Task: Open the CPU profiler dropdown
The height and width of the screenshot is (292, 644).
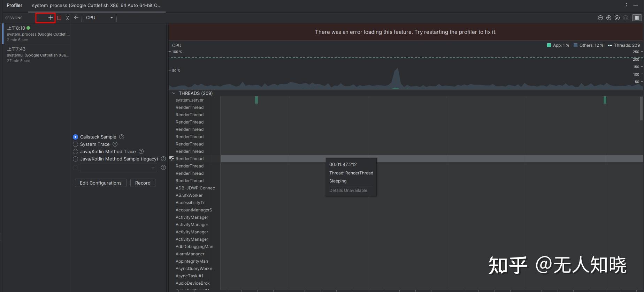Action: coord(100,17)
